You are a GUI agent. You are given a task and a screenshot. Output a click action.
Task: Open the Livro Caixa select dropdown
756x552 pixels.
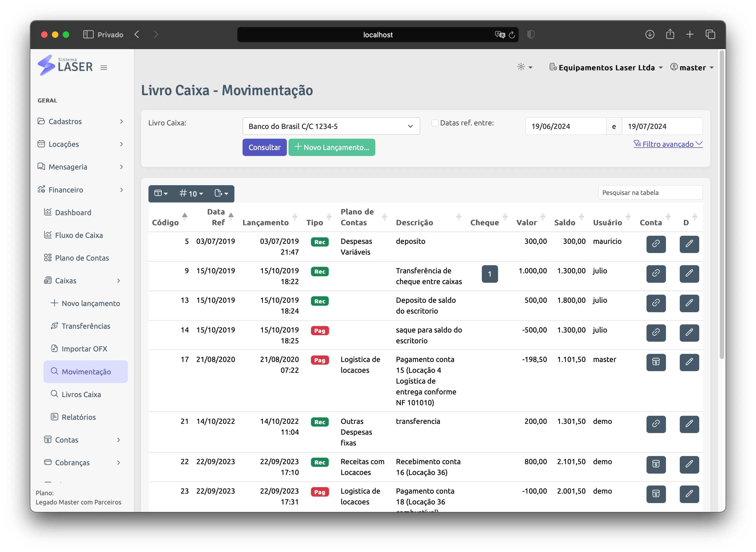331,126
